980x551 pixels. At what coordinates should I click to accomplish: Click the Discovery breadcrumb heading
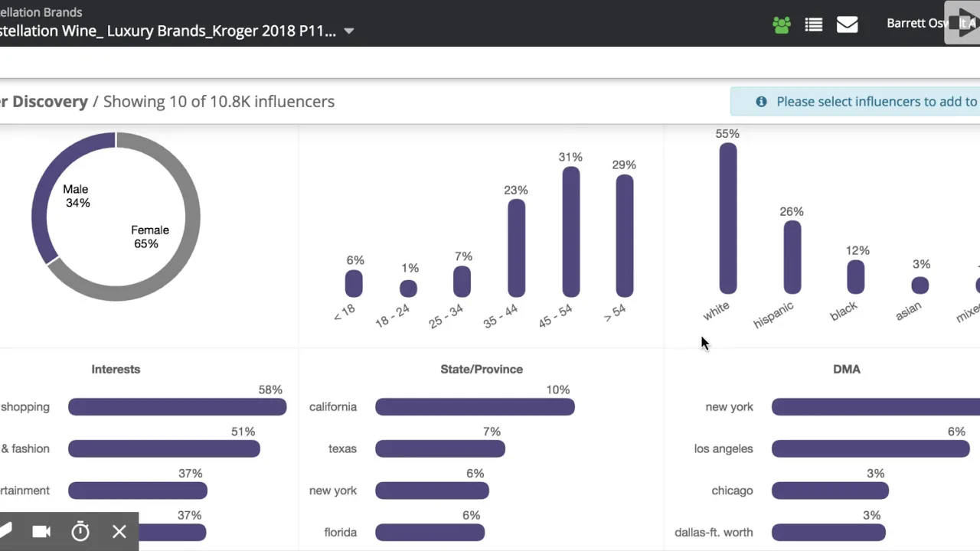[x=44, y=101]
